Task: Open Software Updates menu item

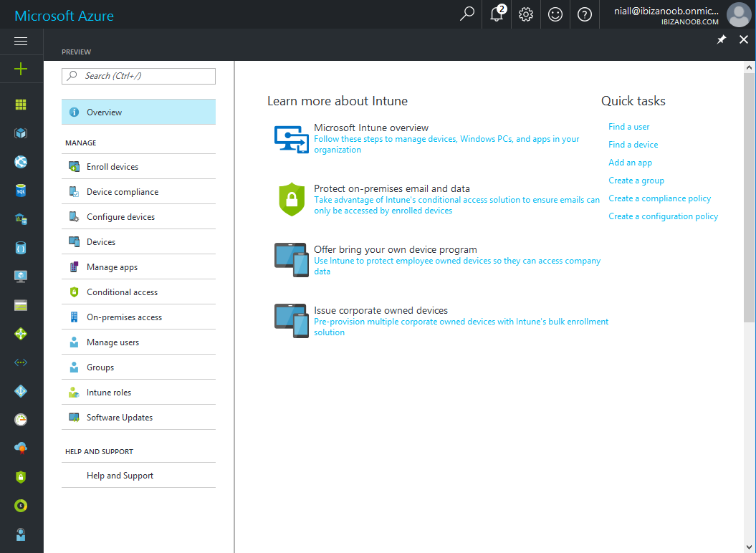Action: click(x=138, y=417)
